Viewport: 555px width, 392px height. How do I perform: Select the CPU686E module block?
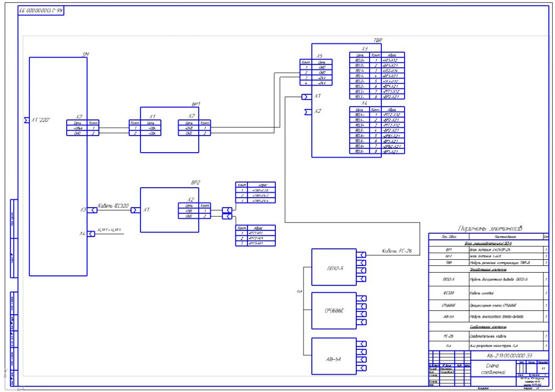[x=334, y=311]
